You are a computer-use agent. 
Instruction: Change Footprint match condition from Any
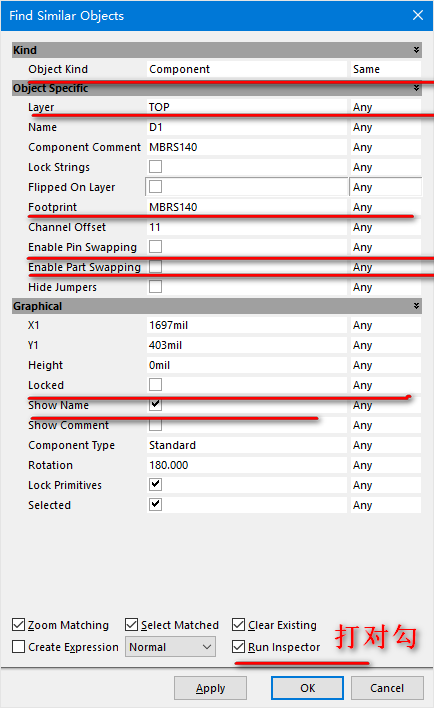[386, 207]
